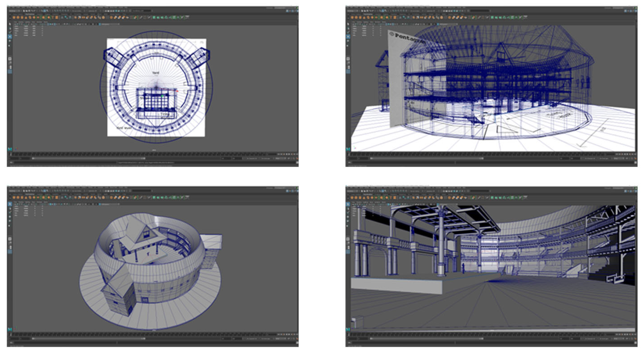The image size is (644, 354).
Task: Click Maya M logo in exterior model window
Action: click(x=10, y=329)
